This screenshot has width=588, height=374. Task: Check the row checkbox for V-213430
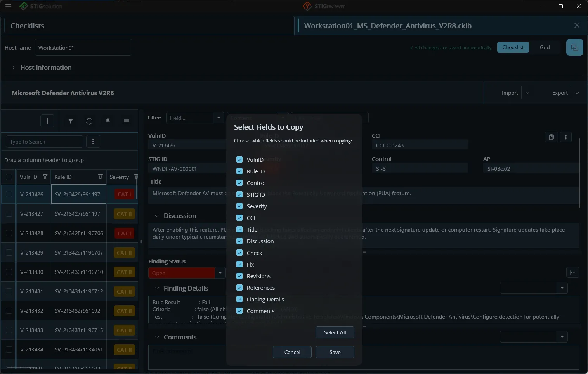9,272
